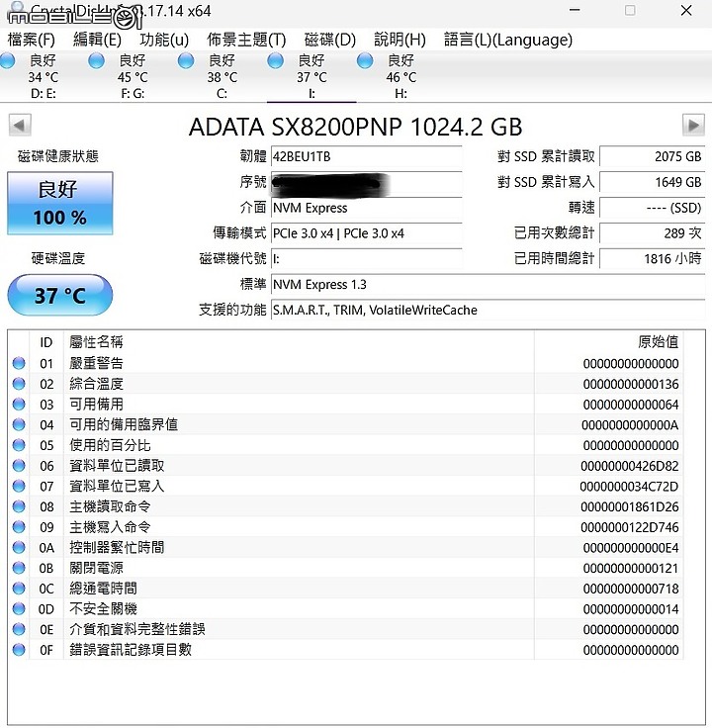Click status dot of row 0D 不安全關機
Image resolution: width=712 pixels, height=728 pixels.
(19, 608)
